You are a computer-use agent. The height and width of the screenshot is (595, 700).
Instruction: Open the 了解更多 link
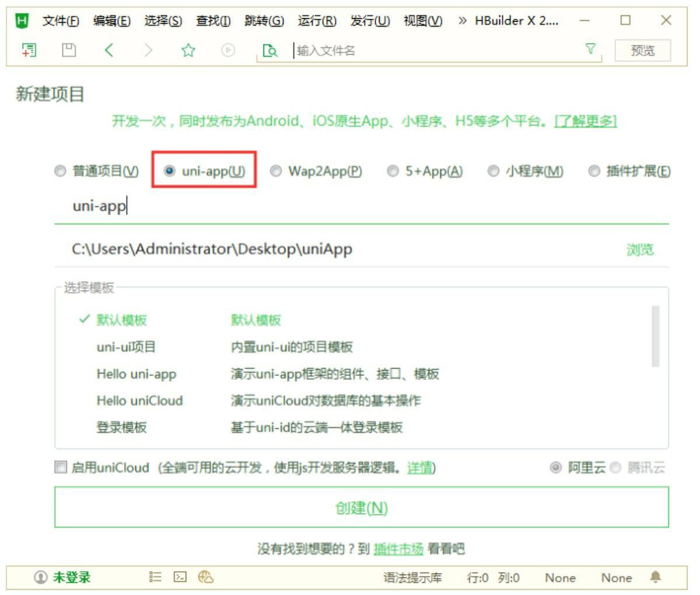(585, 121)
